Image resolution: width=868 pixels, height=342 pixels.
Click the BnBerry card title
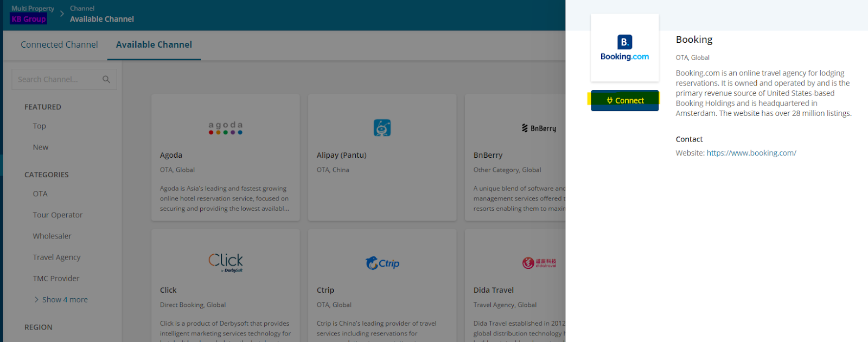pyautogui.click(x=488, y=155)
